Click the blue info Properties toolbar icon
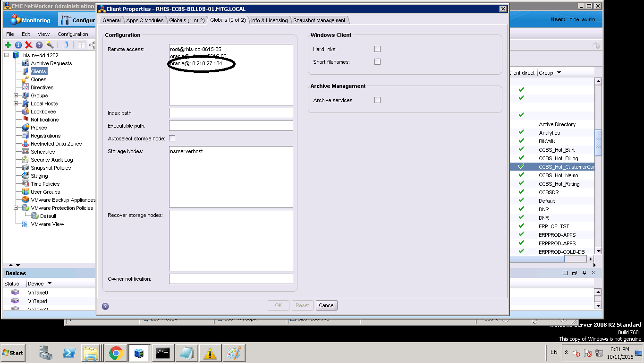644x363 pixels. point(18,45)
